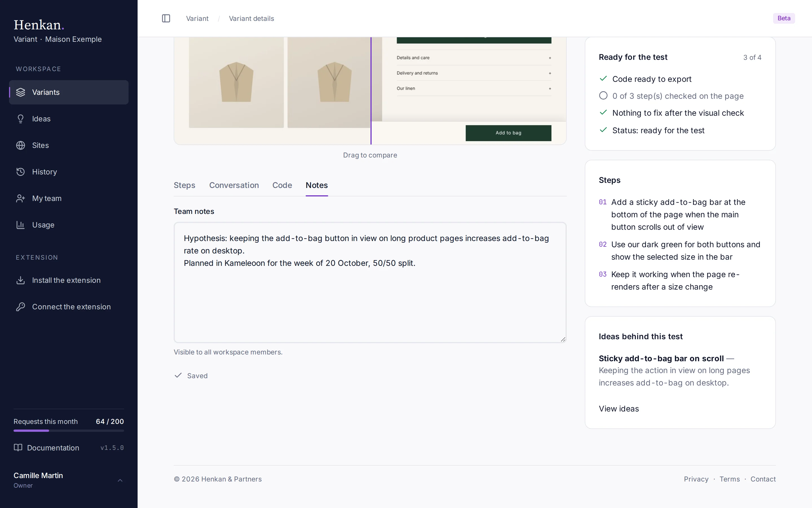
Task: Click the purple compare divider handle
Action: tap(371, 91)
